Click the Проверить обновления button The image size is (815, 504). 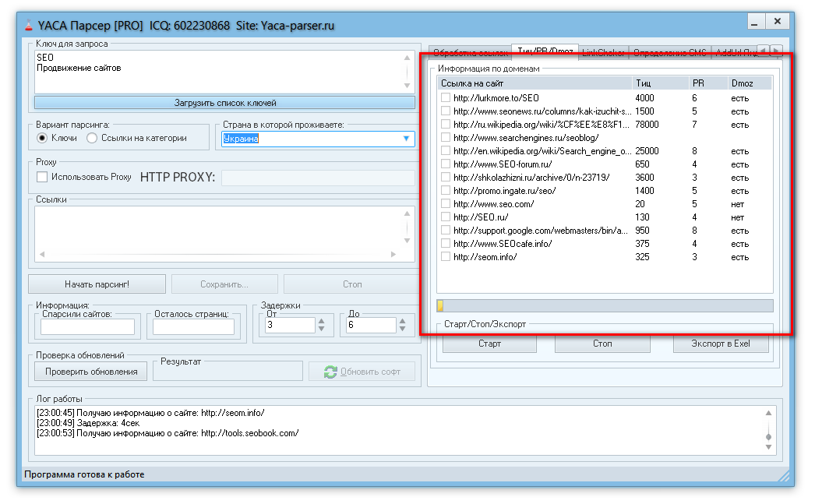tap(91, 372)
